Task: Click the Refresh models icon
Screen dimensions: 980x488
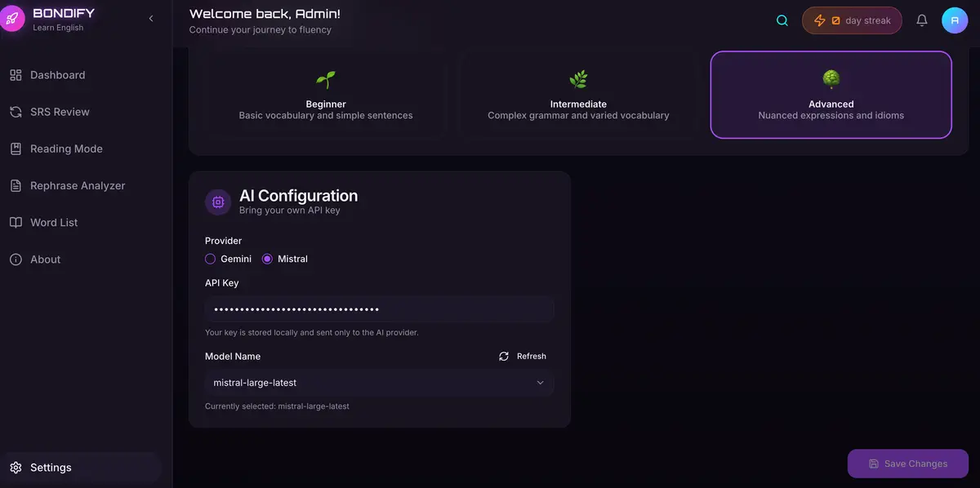Action: pyautogui.click(x=504, y=357)
